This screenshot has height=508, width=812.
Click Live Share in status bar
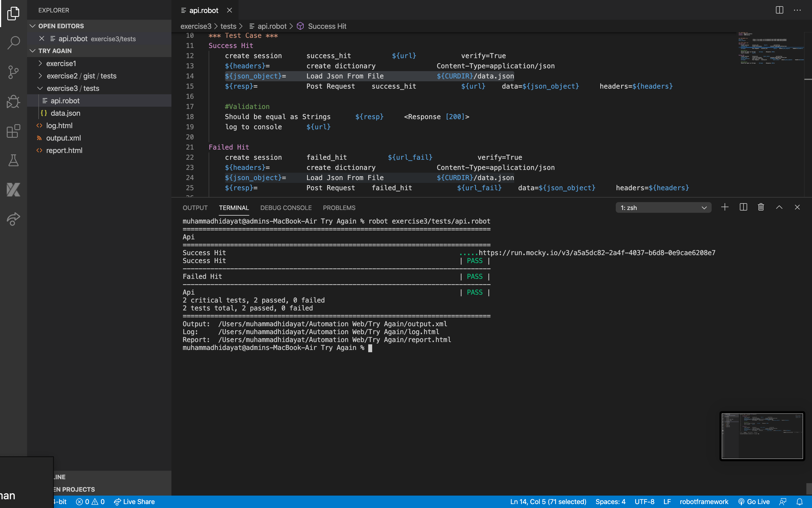[134, 502]
